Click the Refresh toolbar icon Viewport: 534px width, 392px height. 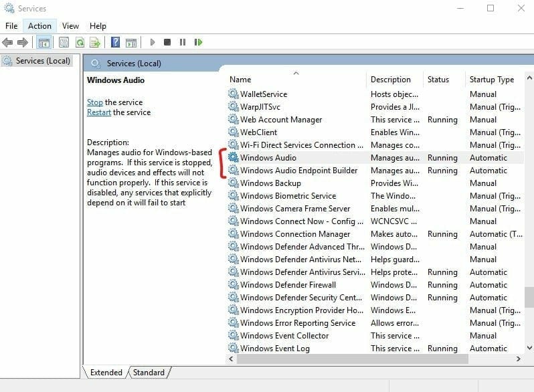point(80,42)
